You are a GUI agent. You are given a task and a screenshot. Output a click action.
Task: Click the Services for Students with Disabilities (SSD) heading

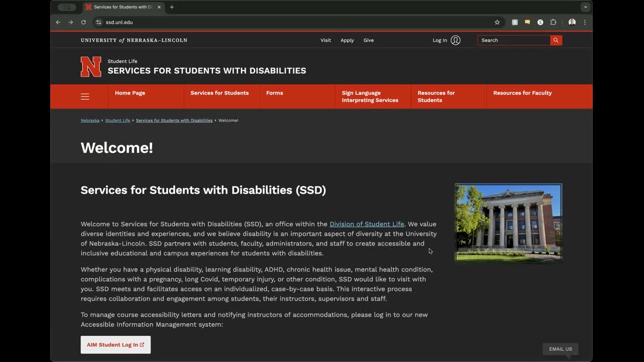coord(203,190)
